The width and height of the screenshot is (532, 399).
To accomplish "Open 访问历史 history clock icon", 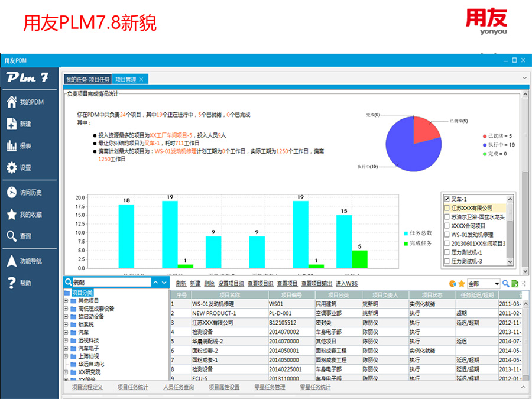I will pos(12,192).
